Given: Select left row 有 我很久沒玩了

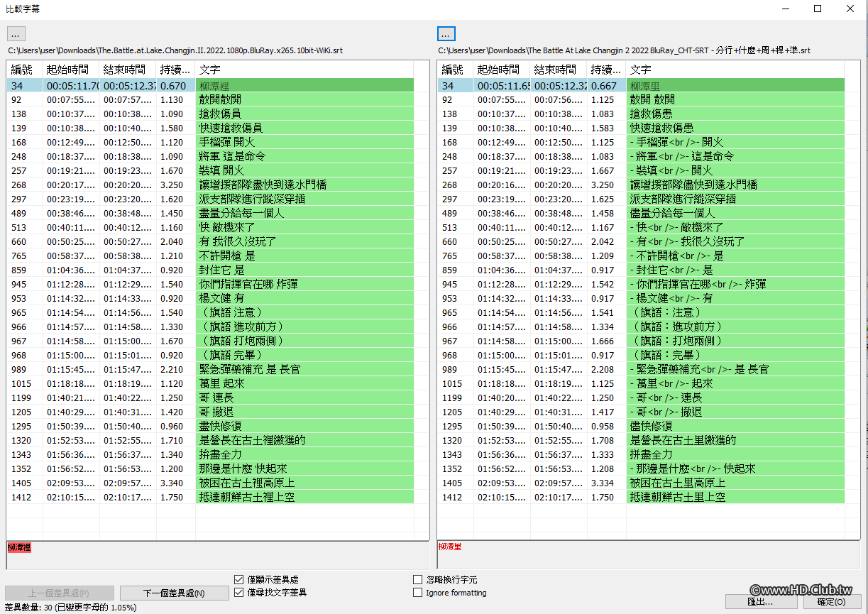Looking at the screenshot, I should click(210, 241).
